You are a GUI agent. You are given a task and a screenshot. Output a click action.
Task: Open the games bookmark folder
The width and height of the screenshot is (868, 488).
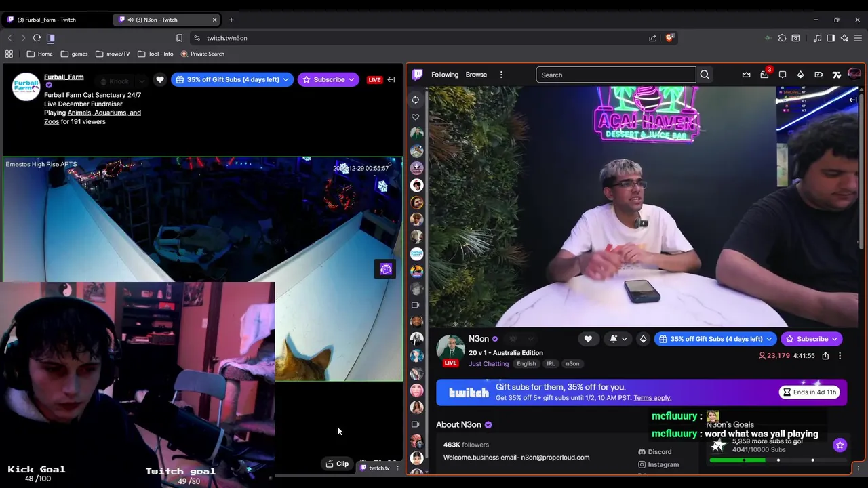coord(74,54)
